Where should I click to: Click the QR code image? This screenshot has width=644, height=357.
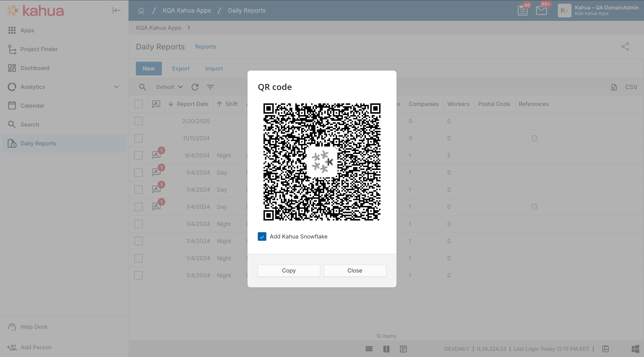click(x=322, y=162)
